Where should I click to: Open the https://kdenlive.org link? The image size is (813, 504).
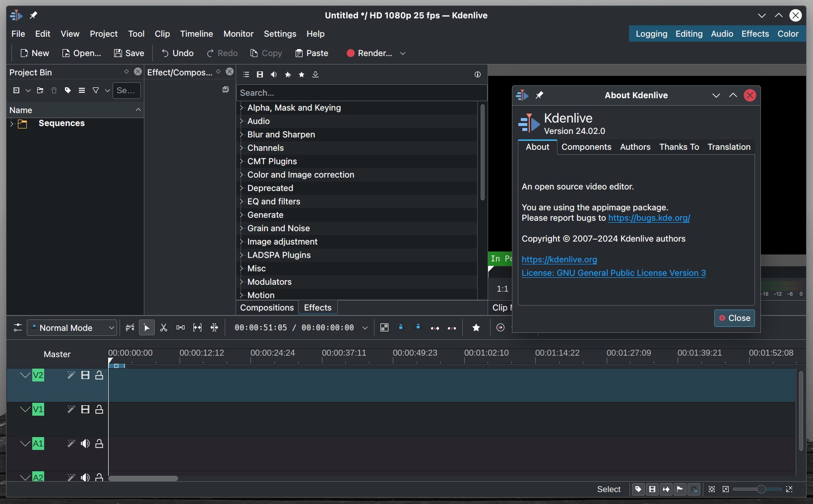pos(559,259)
